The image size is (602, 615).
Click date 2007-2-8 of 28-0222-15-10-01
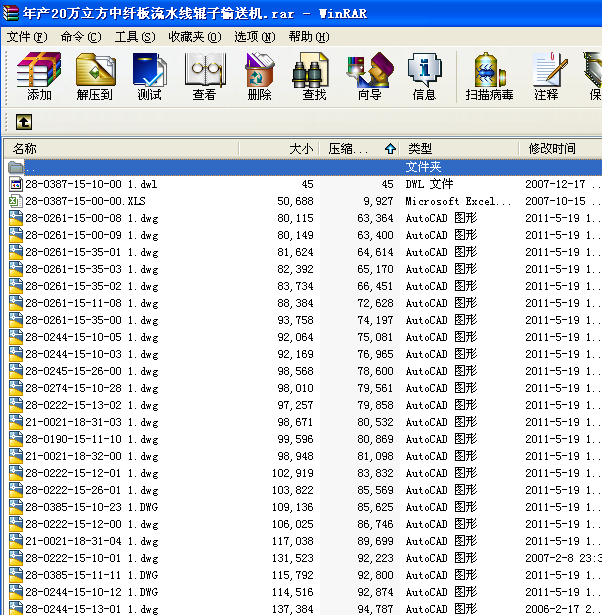563,558
